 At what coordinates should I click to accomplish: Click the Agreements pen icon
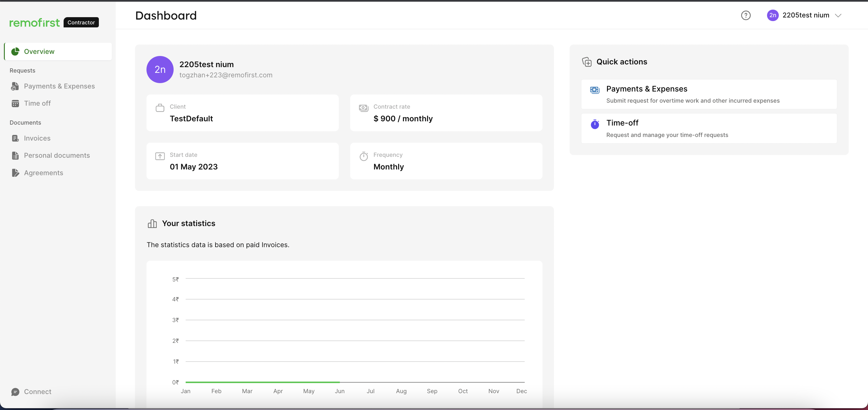[15, 173]
